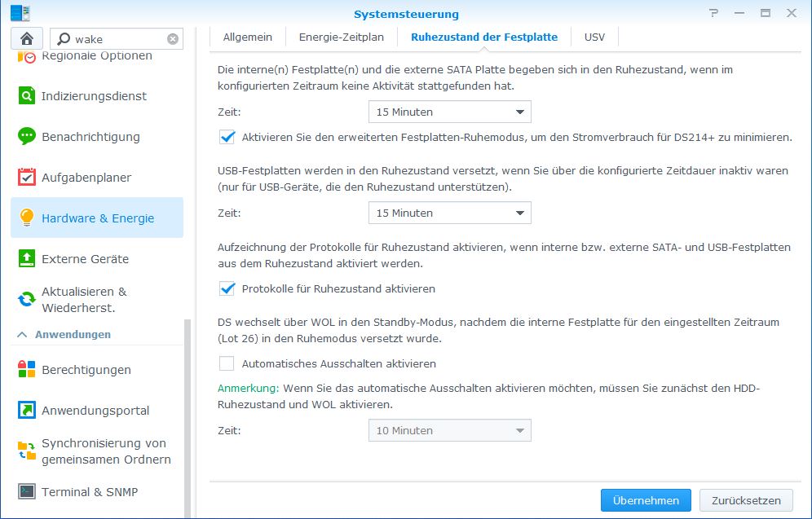Go to Benachrichtigung settings
Viewport: 812px width, 519px height.
(x=90, y=137)
